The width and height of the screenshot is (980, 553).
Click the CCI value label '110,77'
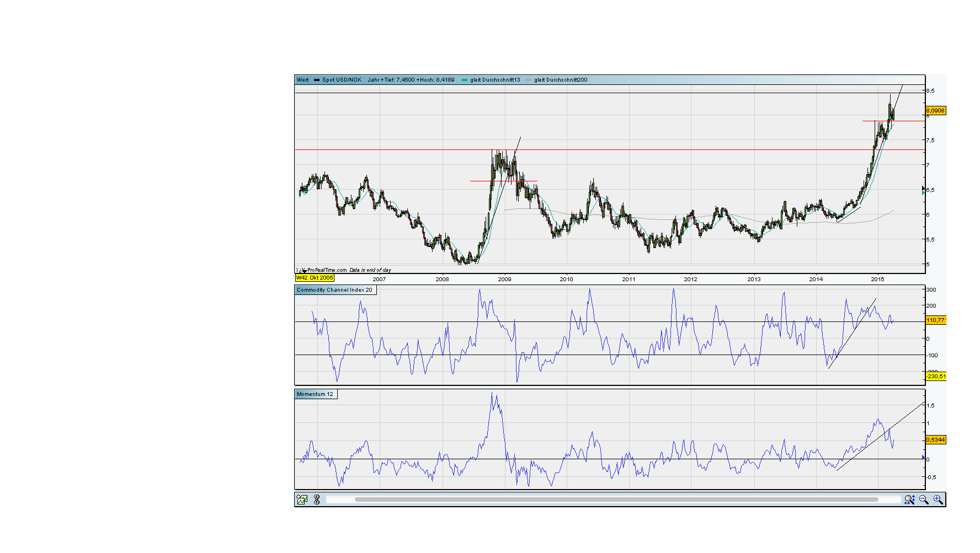pyautogui.click(x=936, y=320)
